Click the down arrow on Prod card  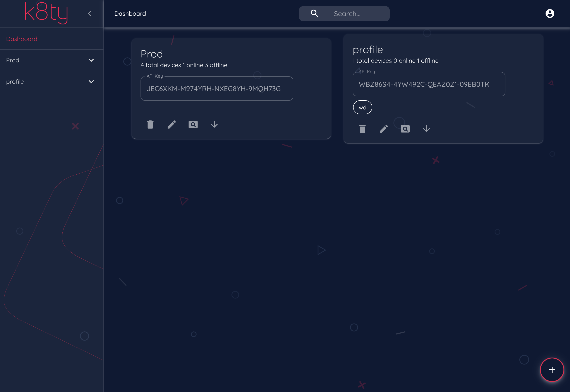pos(214,124)
